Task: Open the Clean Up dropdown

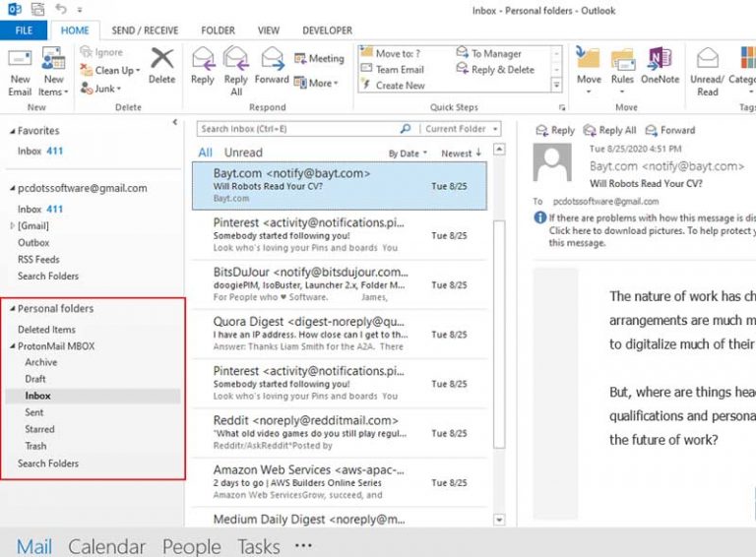Action: pyautogui.click(x=110, y=70)
